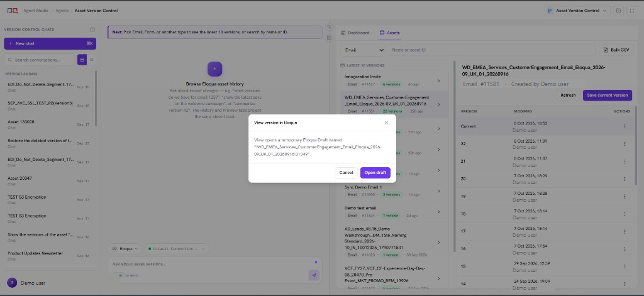644x296 pixels.
Task: Open the Asset Version Control agent dropdown
Action: pos(577,11)
